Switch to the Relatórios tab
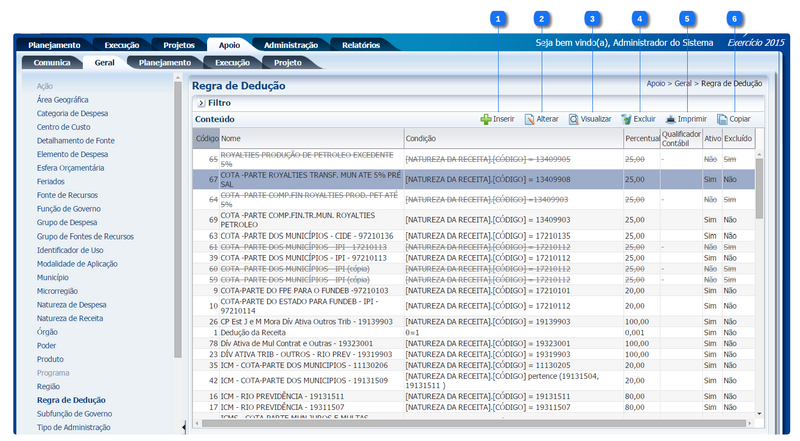 click(360, 45)
